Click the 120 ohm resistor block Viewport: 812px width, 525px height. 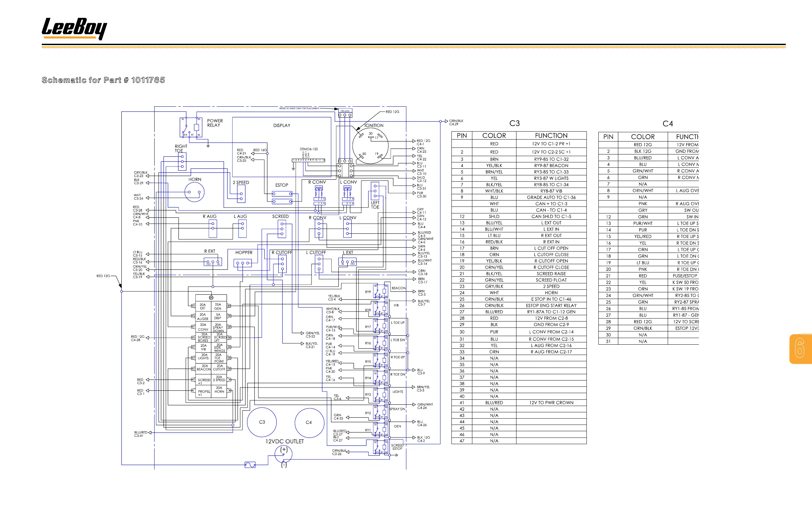click(x=345, y=113)
